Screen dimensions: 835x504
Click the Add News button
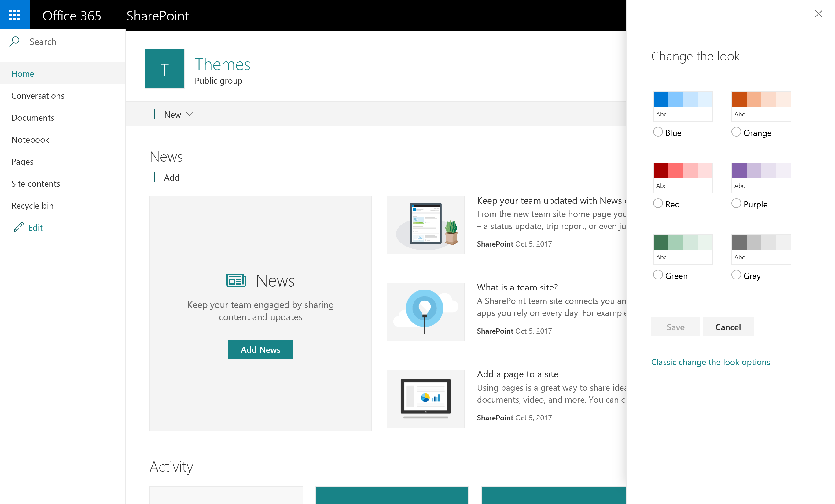click(260, 349)
